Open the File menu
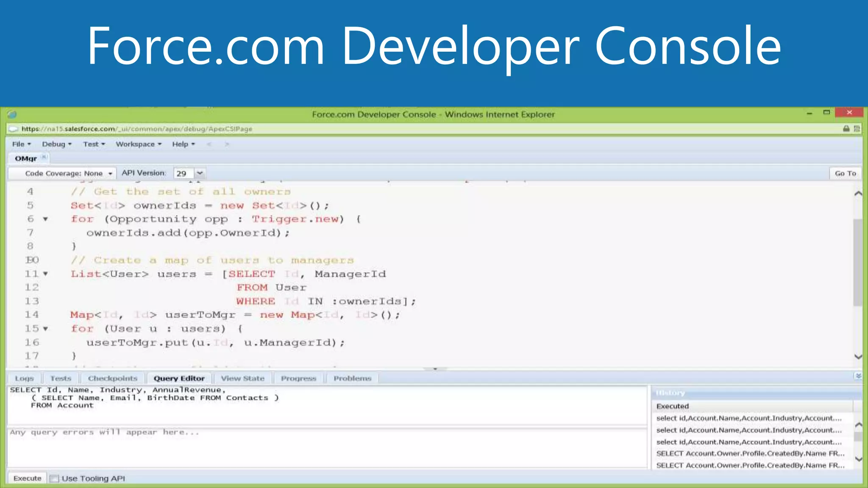Image resolution: width=868 pixels, height=488 pixels. (x=21, y=144)
